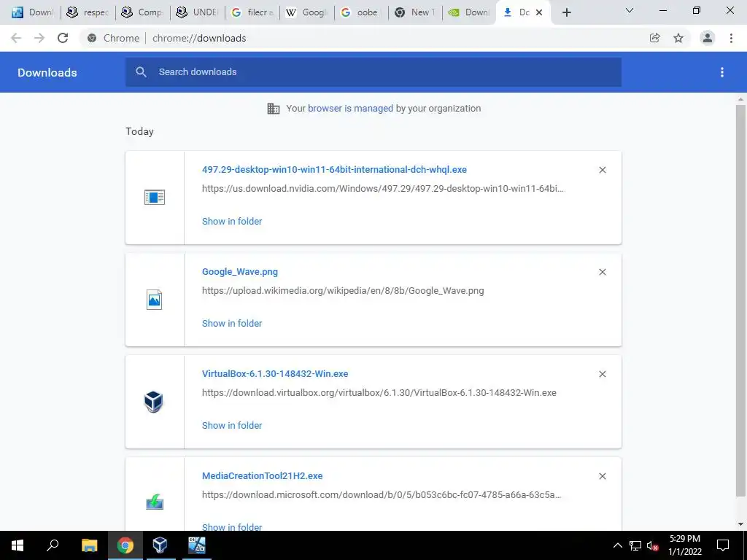The width and height of the screenshot is (747, 560).
Task: Open the Google_Wave.png file link
Action: coord(239,271)
